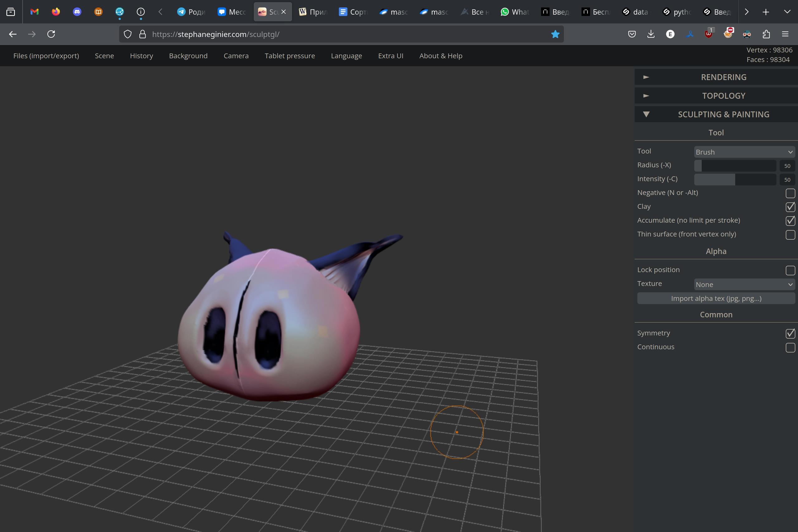This screenshot has width=798, height=532.
Task: Enable the Negative checkbox
Action: 790,193
